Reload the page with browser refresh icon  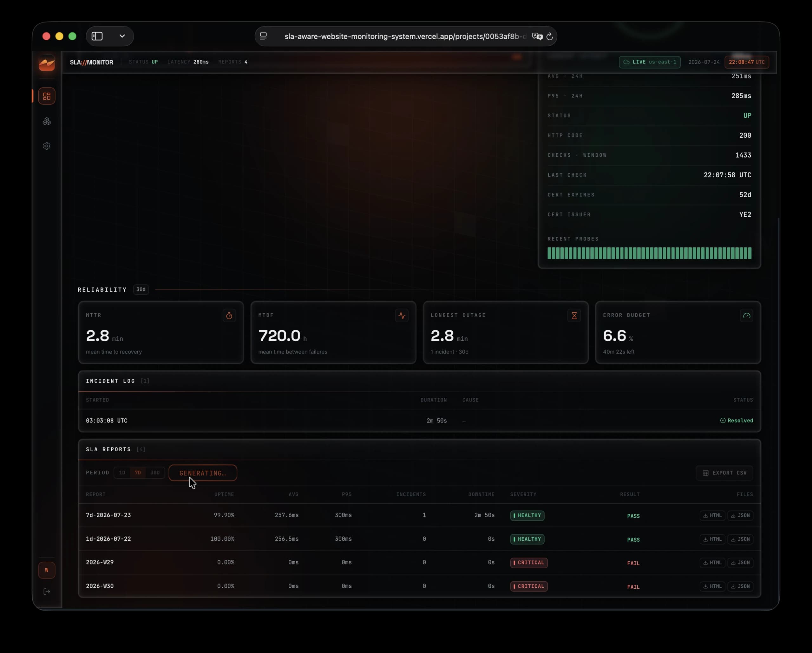[x=549, y=36]
